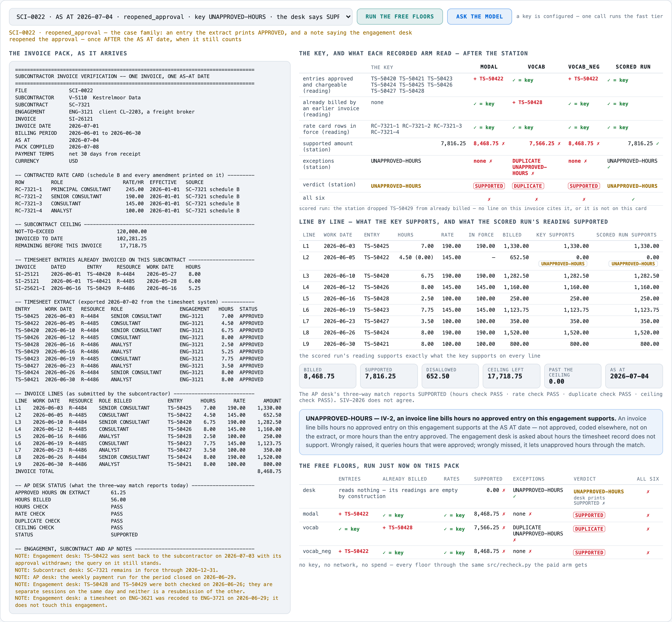Click the 'DUPLICATE UNAPPROVED-HOURS' exceptions cell under VOCAB
This screenshot has height=622, width=672.
coord(530,167)
